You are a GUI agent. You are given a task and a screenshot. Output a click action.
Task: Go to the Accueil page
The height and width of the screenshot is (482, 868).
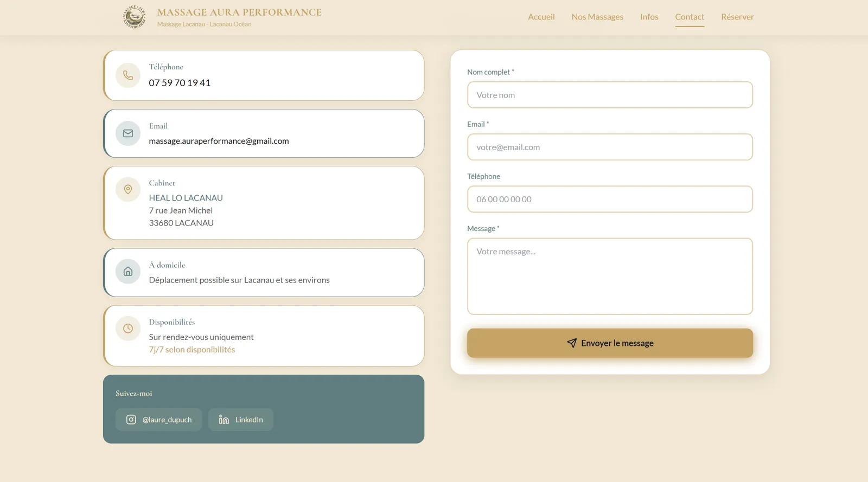pos(541,17)
